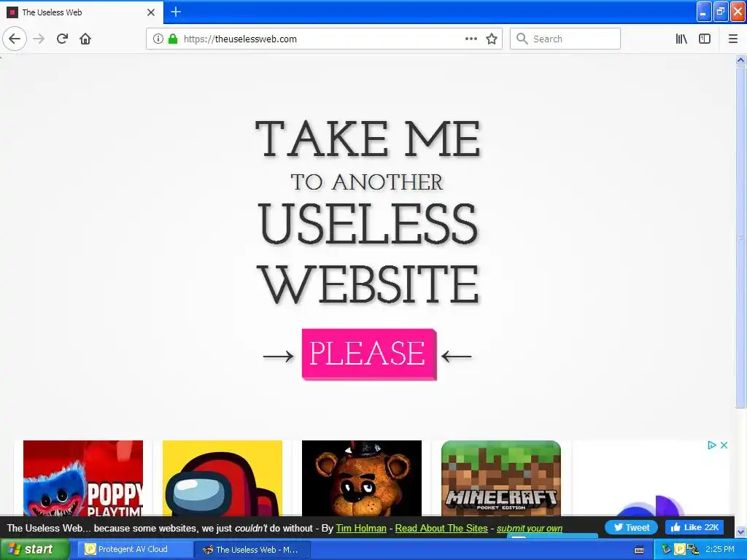
Task: Click inside the Search box
Action: [x=565, y=39]
